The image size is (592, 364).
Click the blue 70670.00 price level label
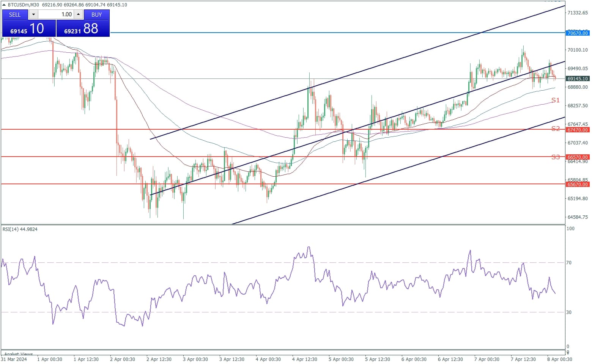[578, 33]
